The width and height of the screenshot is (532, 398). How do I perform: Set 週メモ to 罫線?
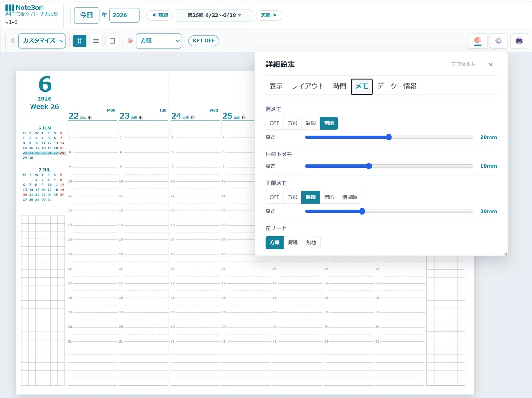(x=310, y=123)
